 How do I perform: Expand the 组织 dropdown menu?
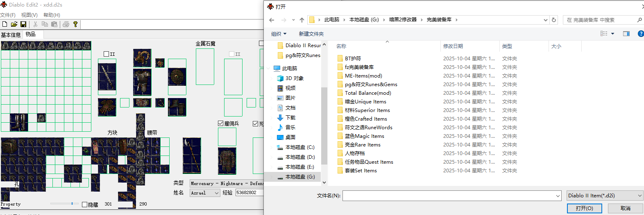(279, 34)
